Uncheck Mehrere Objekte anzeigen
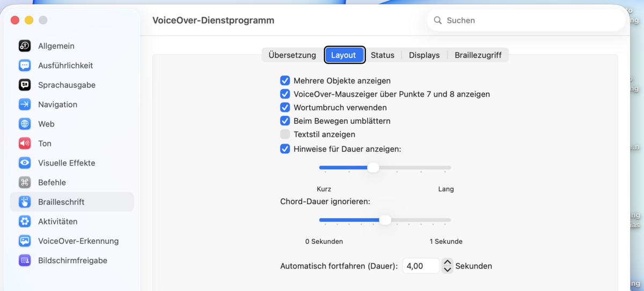Image resolution: width=644 pixels, height=291 pixels. tap(285, 80)
